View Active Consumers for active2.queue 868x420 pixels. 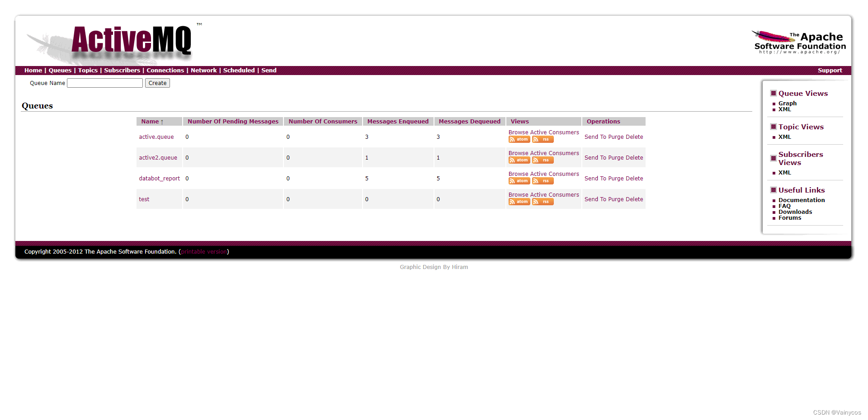click(555, 153)
